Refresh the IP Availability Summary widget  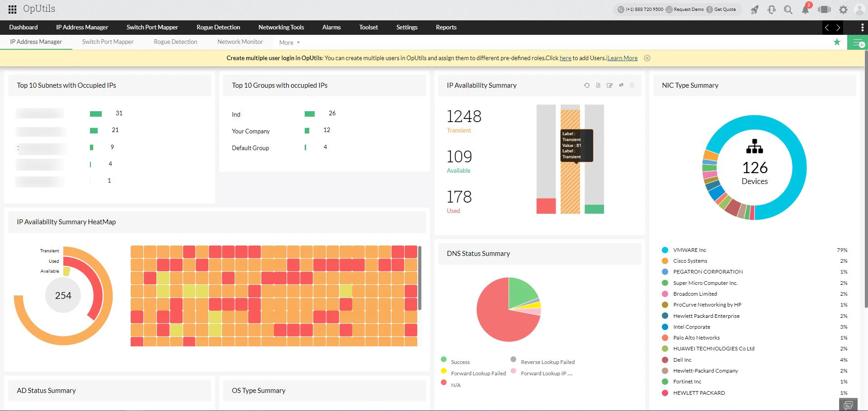click(x=587, y=85)
